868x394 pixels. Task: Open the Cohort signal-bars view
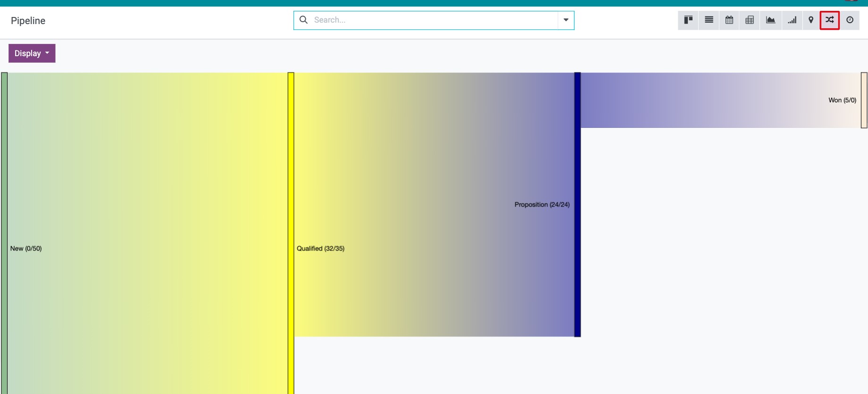click(792, 20)
